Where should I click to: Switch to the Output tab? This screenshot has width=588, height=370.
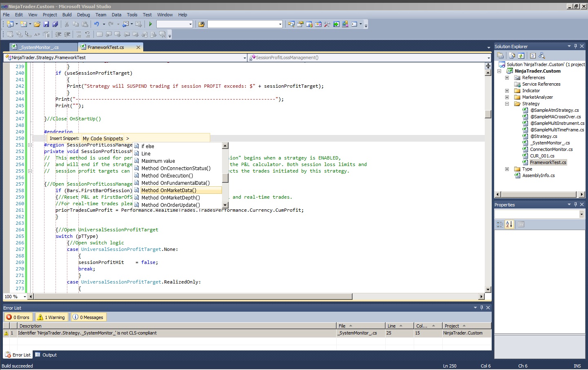pyautogui.click(x=46, y=355)
